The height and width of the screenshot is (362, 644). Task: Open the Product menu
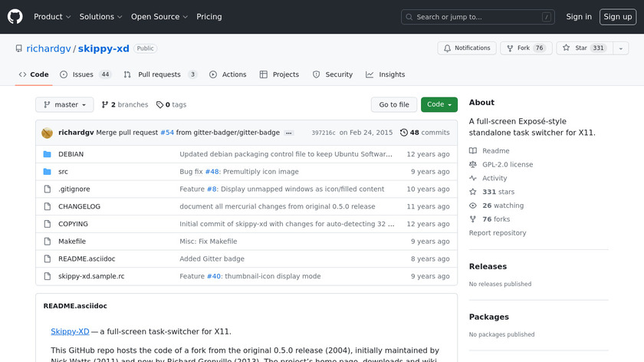(x=52, y=17)
